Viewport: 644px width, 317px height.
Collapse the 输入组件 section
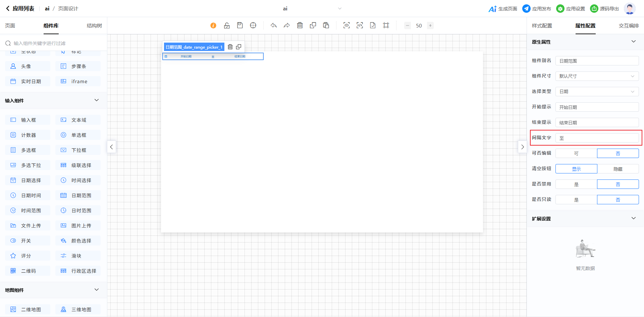pyautogui.click(x=97, y=100)
